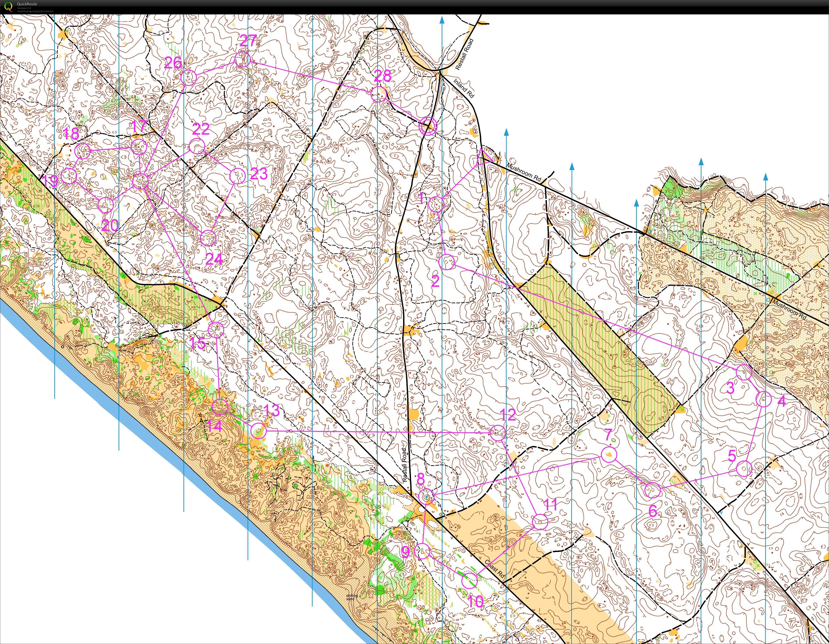Viewport: 829px width, 644px height.
Task: Click the finish double circle
Action: coord(428,126)
